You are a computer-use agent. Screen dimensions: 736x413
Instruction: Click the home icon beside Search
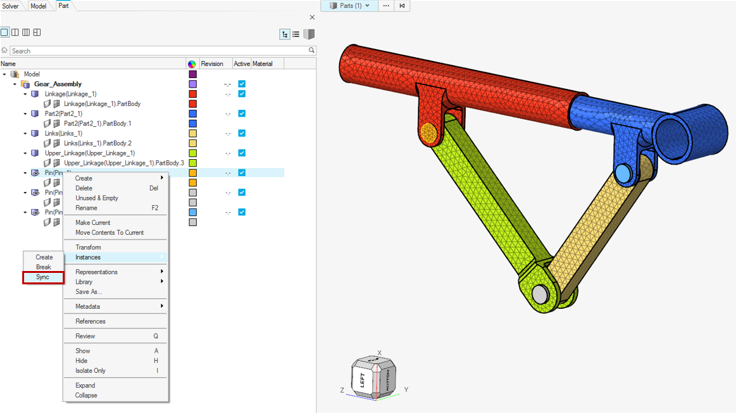click(x=5, y=50)
